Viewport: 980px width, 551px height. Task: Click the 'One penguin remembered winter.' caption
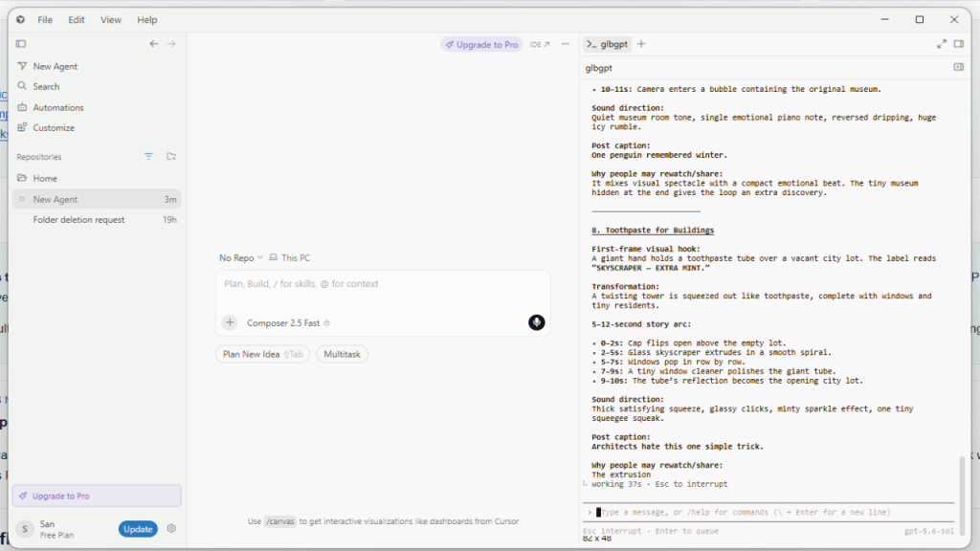click(659, 155)
